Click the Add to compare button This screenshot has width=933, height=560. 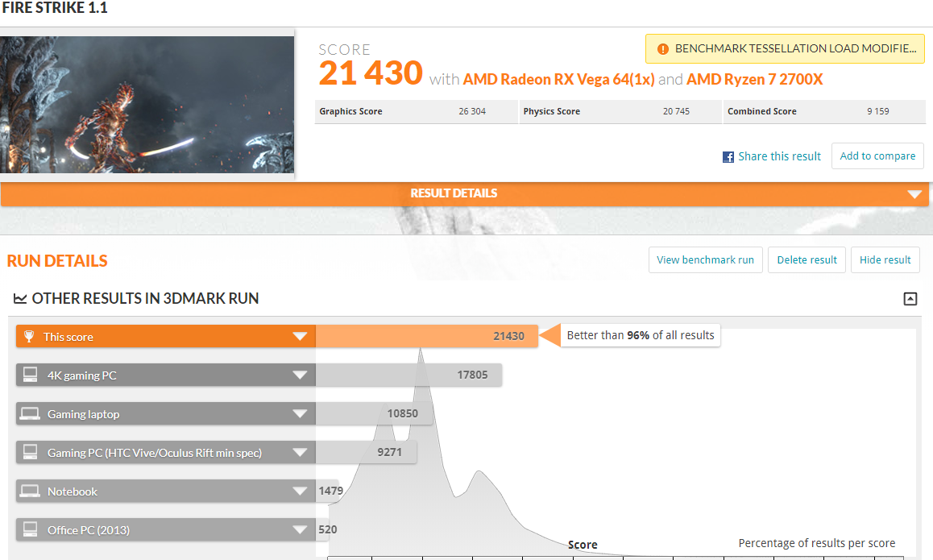click(x=877, y=156)
